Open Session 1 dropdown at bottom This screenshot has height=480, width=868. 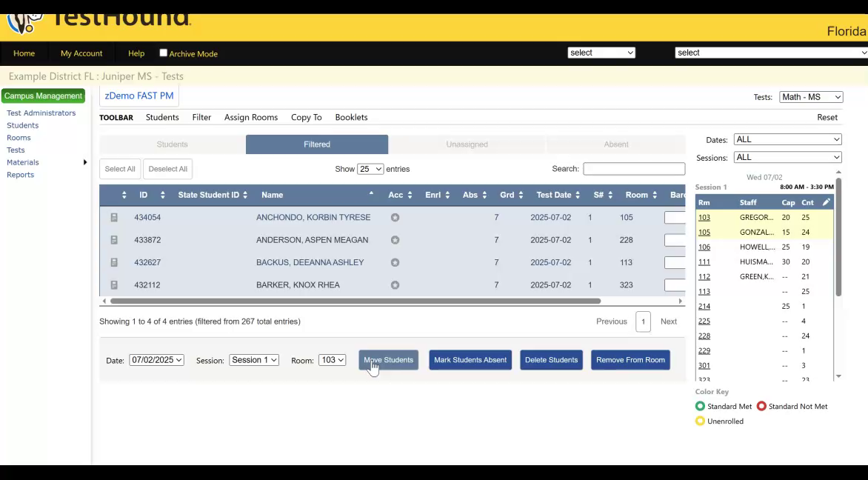(254, 360)
